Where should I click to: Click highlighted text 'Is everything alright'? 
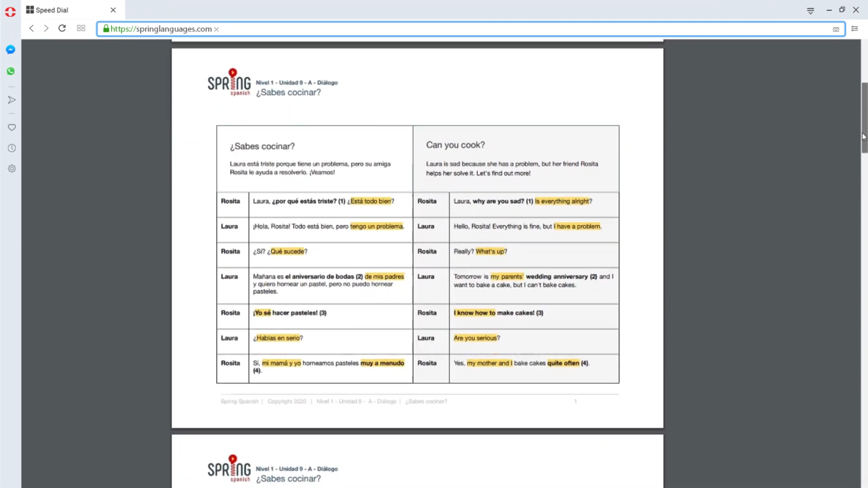coord(562,201)
